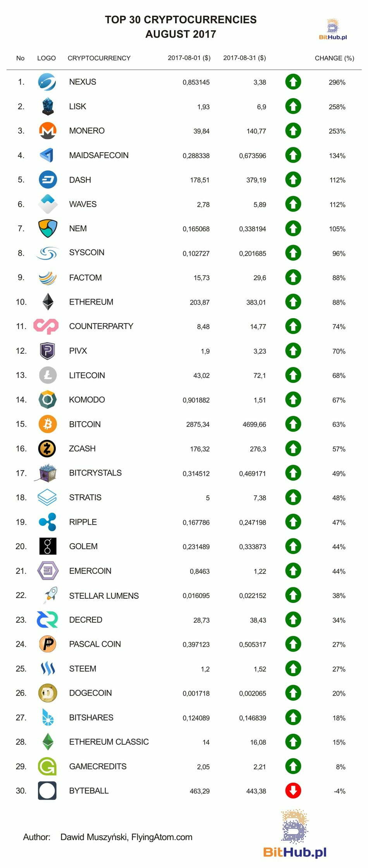This screenshot has height=868, width=368.
Task: Click the Dogecoin logo
Action: click(x=48, y=693)
